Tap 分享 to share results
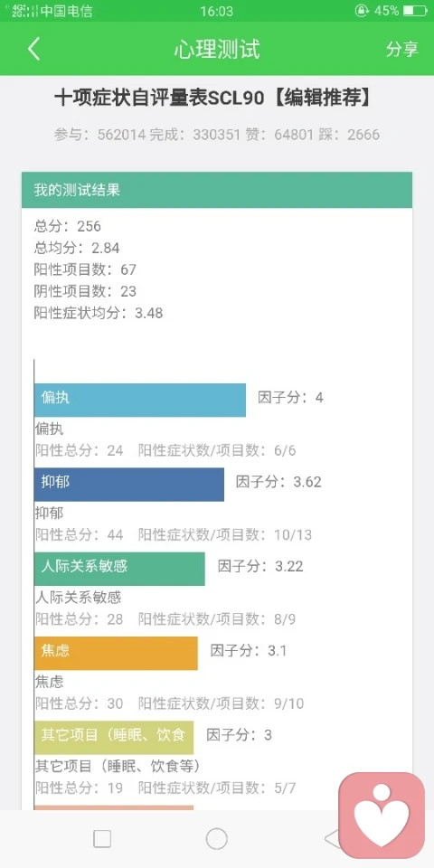 402,49
